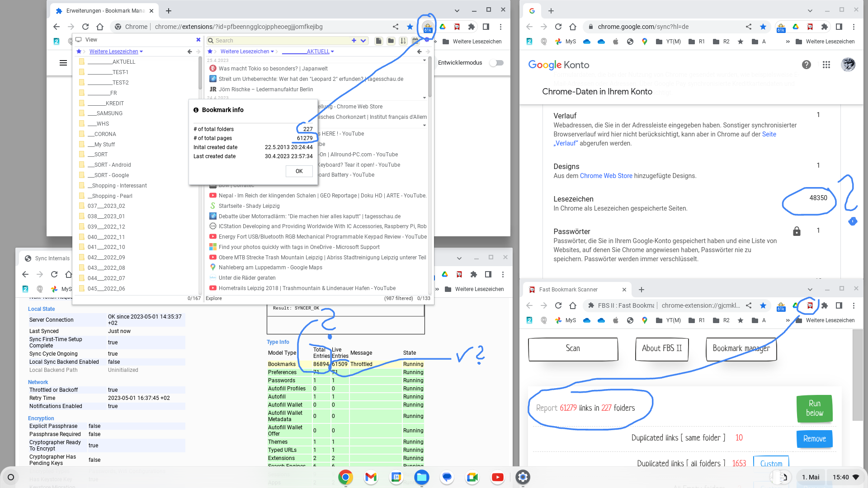Click the Bookmarks row in the Type Info table

tap(345, 364)
